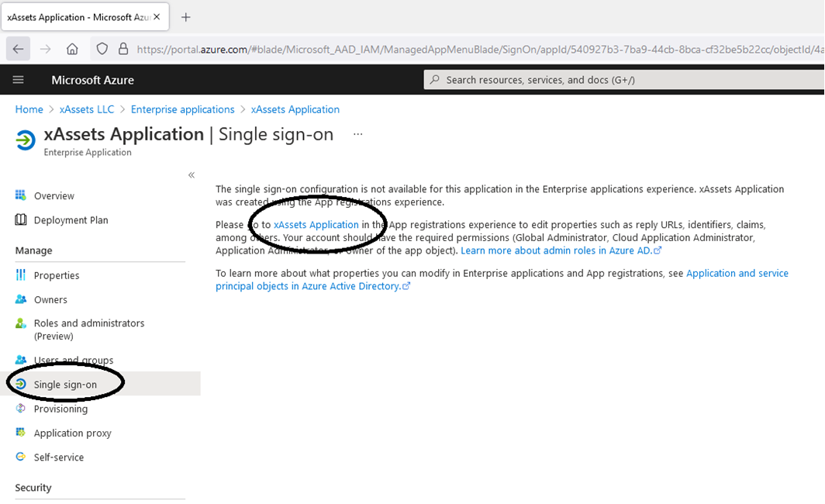Open the ellipsis more options menu
Viewport: 825px width, 504px height.
357,134
